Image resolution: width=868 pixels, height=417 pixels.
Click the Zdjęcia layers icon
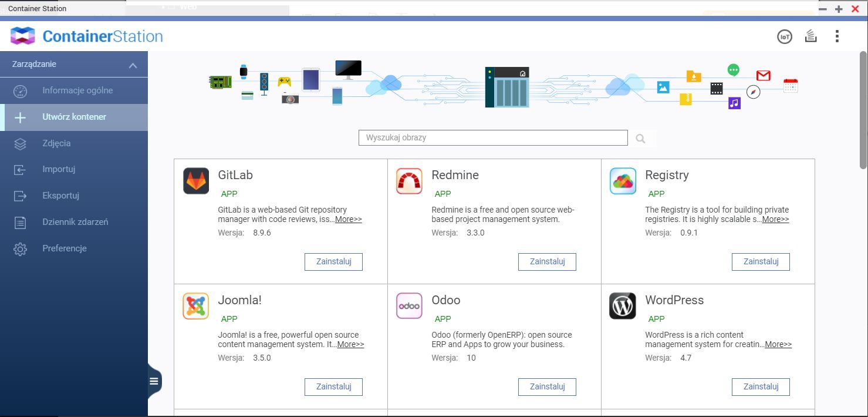(20, 143)
